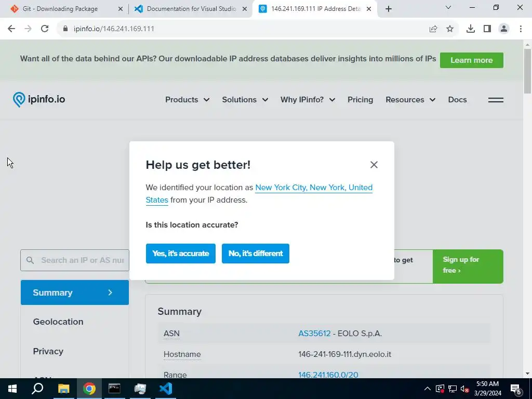Screen dimensions: 532x399
Task: Switch to Documentation for Visual Studio tab
Action: (x=191, y=9)
